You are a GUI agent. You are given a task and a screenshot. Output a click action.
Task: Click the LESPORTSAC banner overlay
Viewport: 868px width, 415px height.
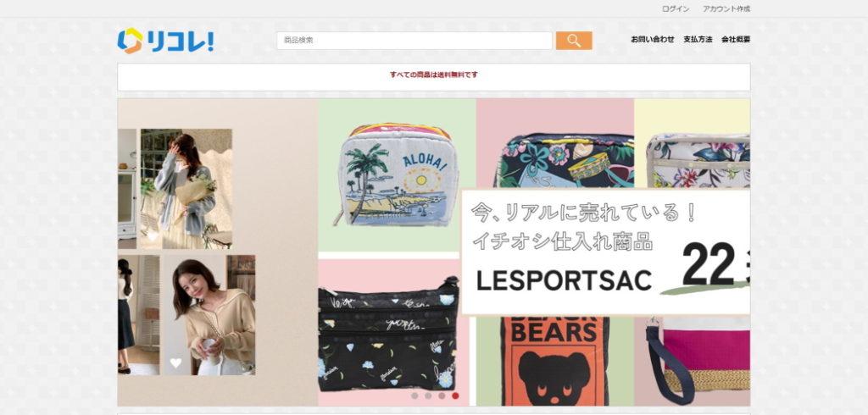click(605, 252)
